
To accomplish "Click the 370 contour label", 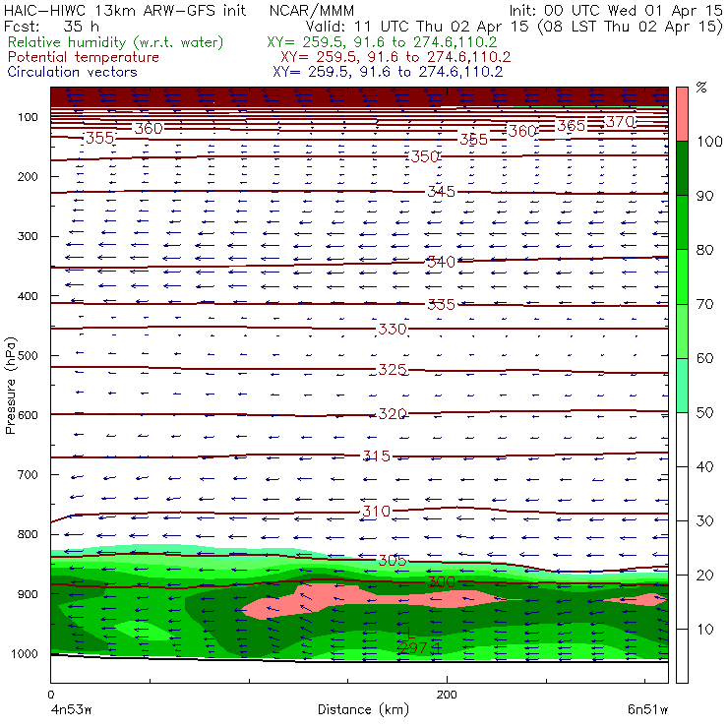I will 621,122.
